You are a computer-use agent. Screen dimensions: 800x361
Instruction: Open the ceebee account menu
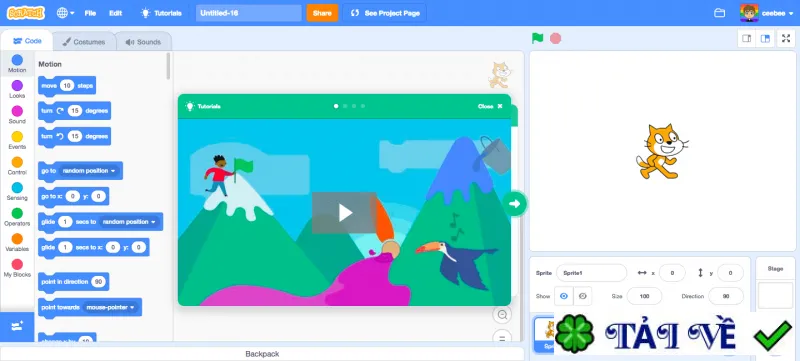tap(767, 13)
